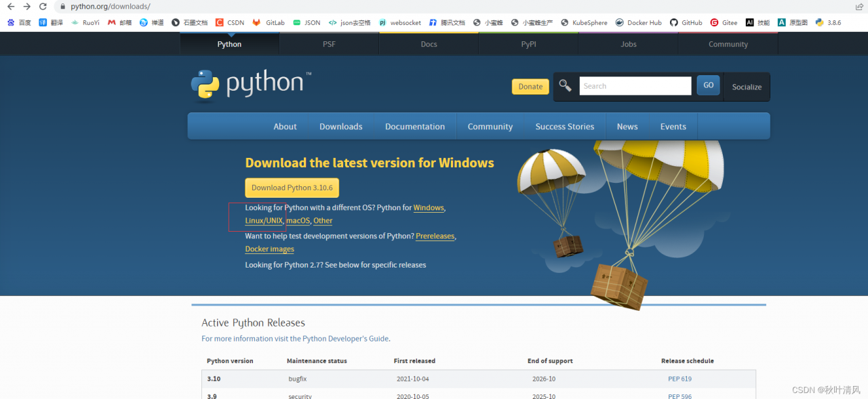Viewport: 868px width, 399px height.
Task: Open the websocket bookmark
Action: 399,22
